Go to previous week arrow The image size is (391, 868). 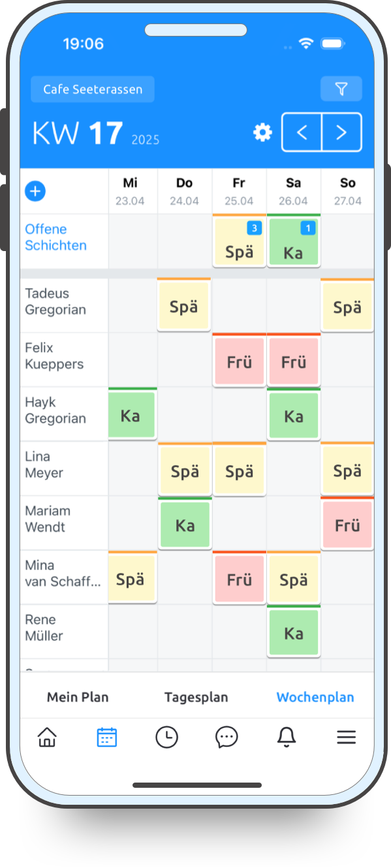[302, 132]
